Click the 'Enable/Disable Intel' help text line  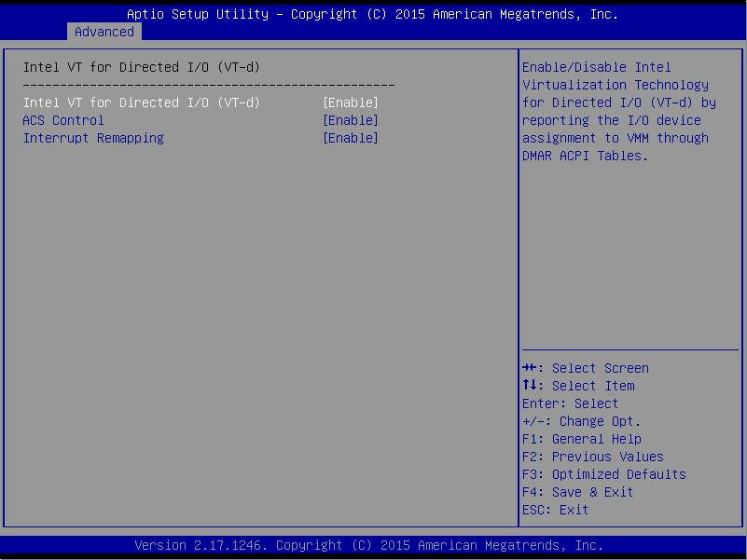pos(597,67)
